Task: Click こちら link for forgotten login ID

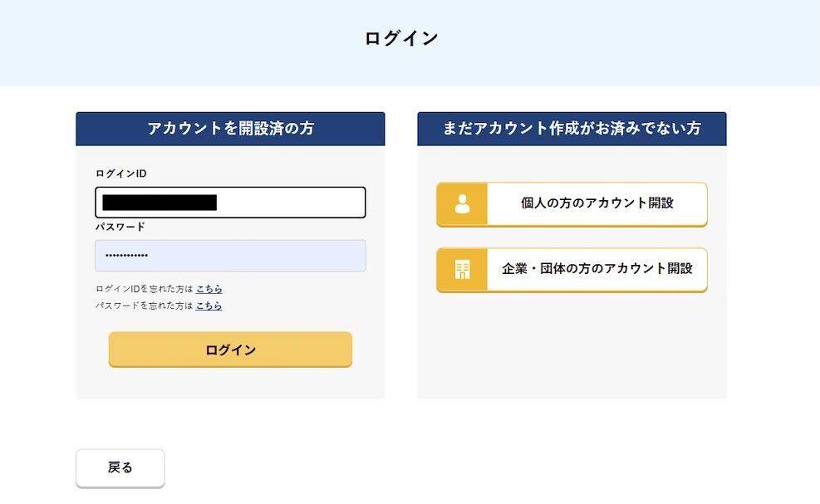Action: click(209, 289)
